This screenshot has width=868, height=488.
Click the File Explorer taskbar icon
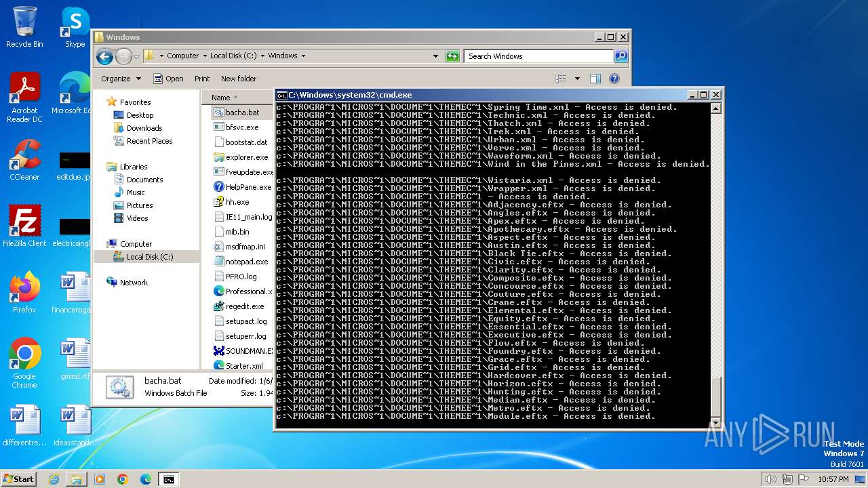pos(77,479)
